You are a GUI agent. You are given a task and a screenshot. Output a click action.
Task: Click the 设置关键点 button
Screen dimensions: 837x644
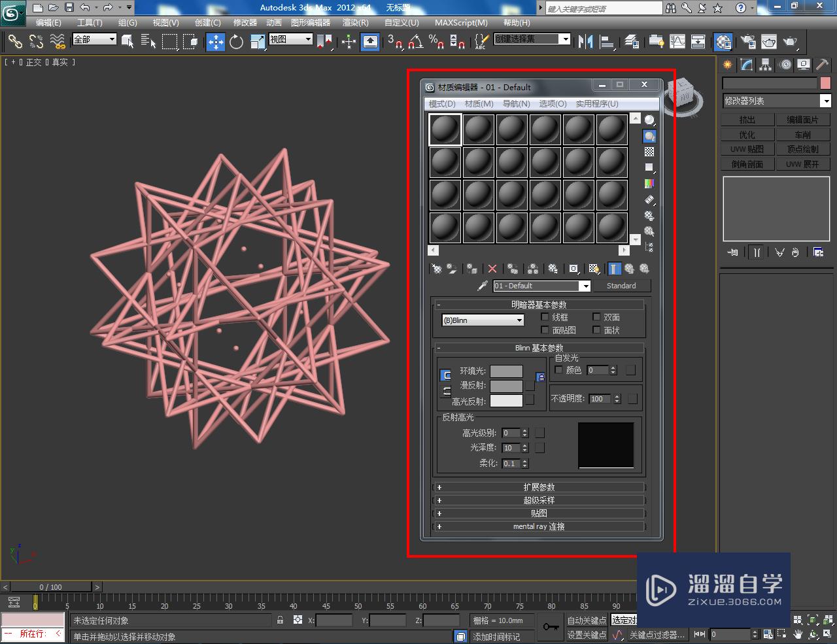pyautogui.click(x=587, y=635)
